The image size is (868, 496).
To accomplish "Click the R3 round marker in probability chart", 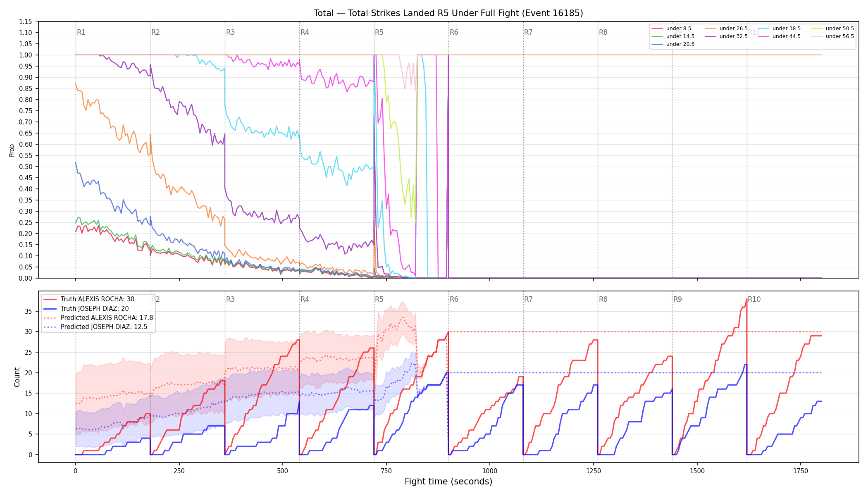I will [x=230, y=32].
